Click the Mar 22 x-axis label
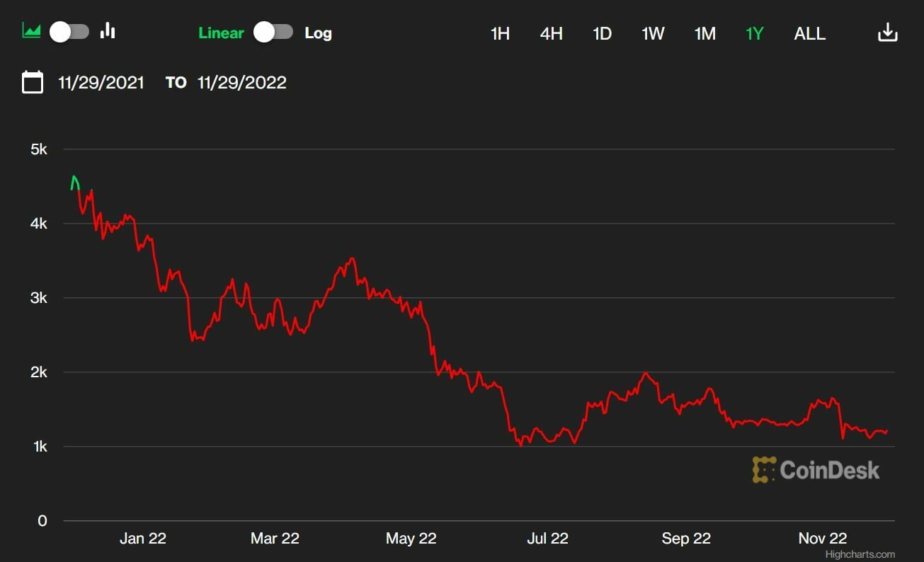The height and width of the screenshot is (562, 924). [275, 539]
